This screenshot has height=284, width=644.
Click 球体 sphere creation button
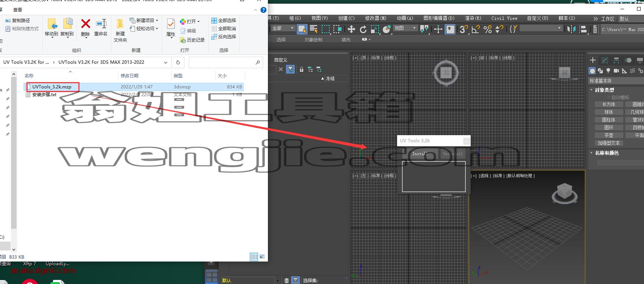click(x=609, y=112)
